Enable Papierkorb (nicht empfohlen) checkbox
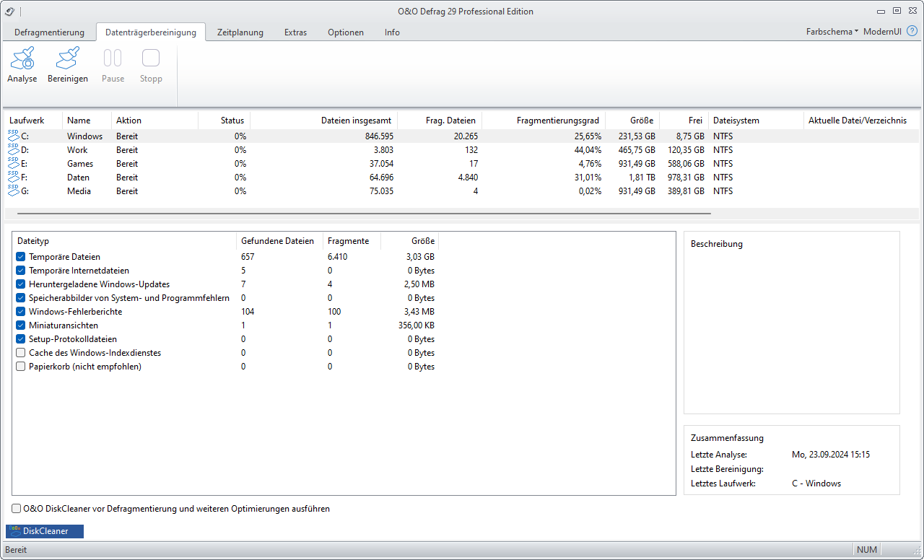This screenshot has width=924, height=560. tap(21, 367)
